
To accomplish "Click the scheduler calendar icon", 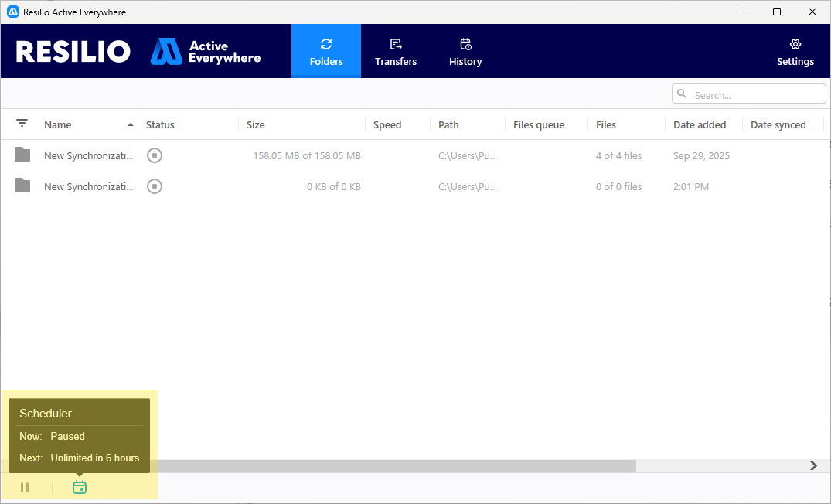I will click(x=80, y=487).
